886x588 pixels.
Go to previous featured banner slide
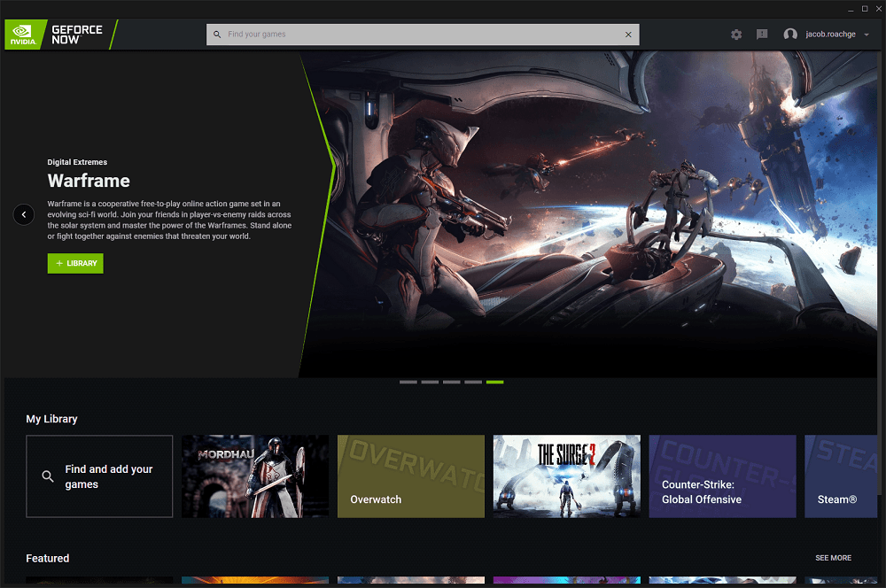[x=24, y=214]
